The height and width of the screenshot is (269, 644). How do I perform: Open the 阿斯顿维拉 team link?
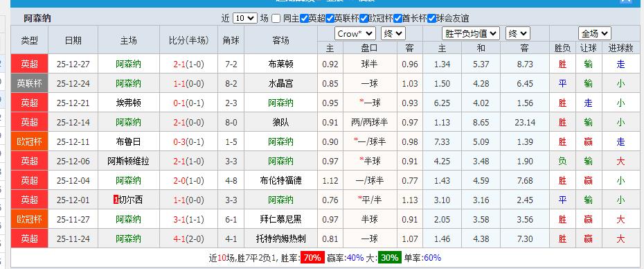(x=128, y=162)
